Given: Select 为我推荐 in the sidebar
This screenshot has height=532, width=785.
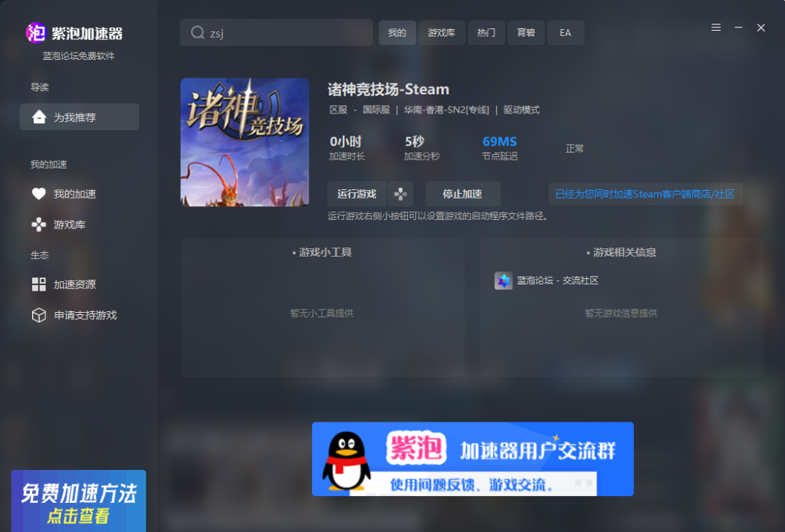Looking at the screenshot, I should point(79,117).
